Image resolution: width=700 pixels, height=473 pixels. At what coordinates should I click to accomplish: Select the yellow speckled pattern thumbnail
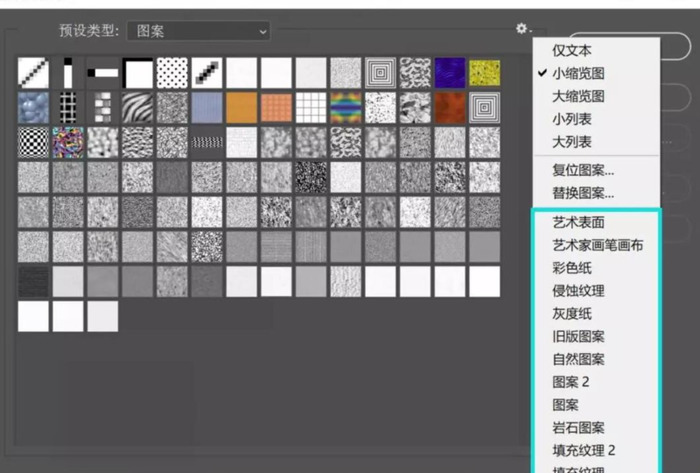(485, 73)
